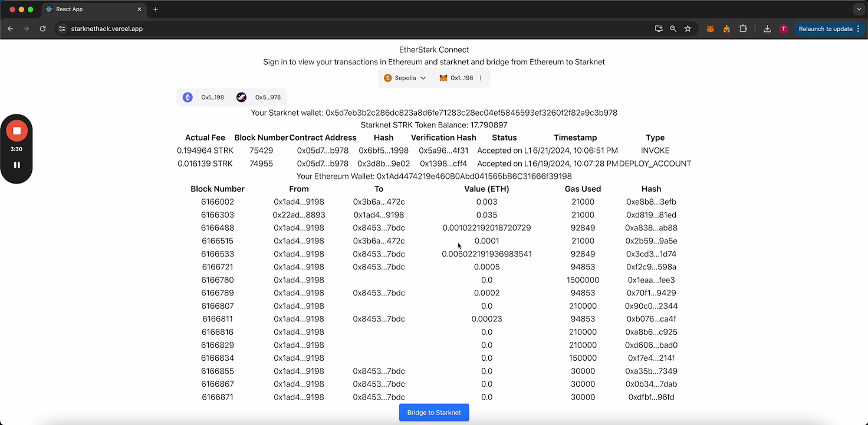Click the Starknet logo wallet icon
The image size is (868, 425).
tap(241, 97)
